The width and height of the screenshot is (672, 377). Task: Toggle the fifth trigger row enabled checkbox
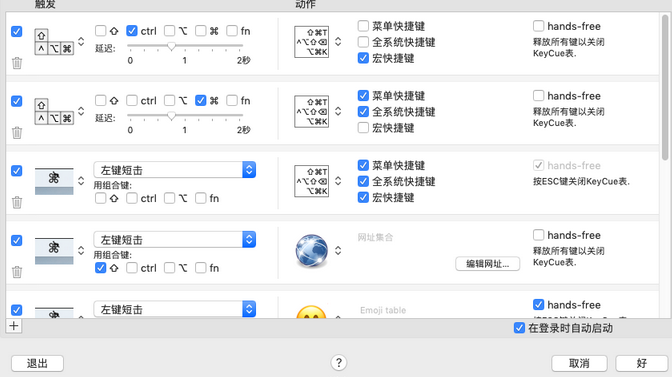(x=17, y=310)
